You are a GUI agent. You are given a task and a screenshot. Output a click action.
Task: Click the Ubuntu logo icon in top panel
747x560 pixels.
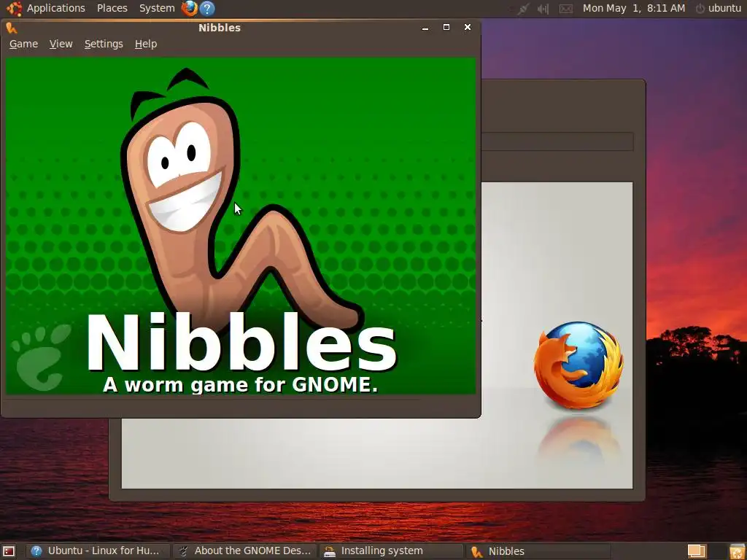(15, 8)
